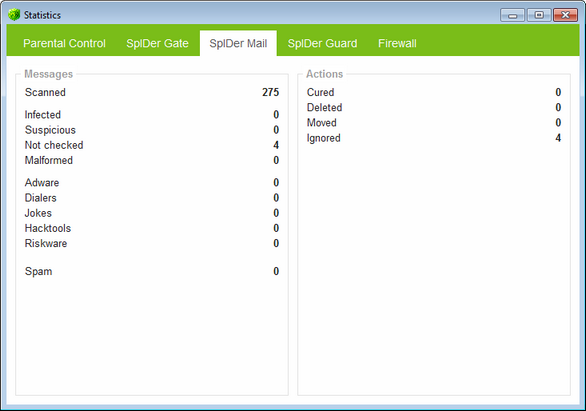This screenshot has height=411, width=586.
Task: Minimize the Statistics window
Action: click(x=513, y=15)
